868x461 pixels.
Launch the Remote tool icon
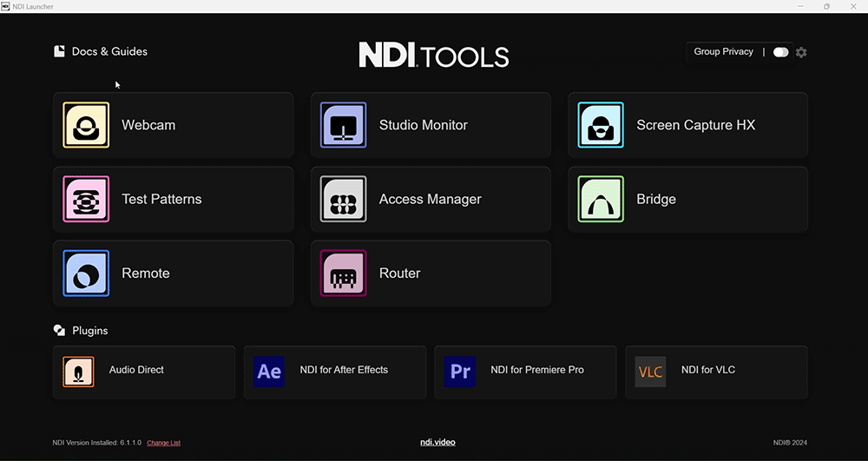[86, 273]
